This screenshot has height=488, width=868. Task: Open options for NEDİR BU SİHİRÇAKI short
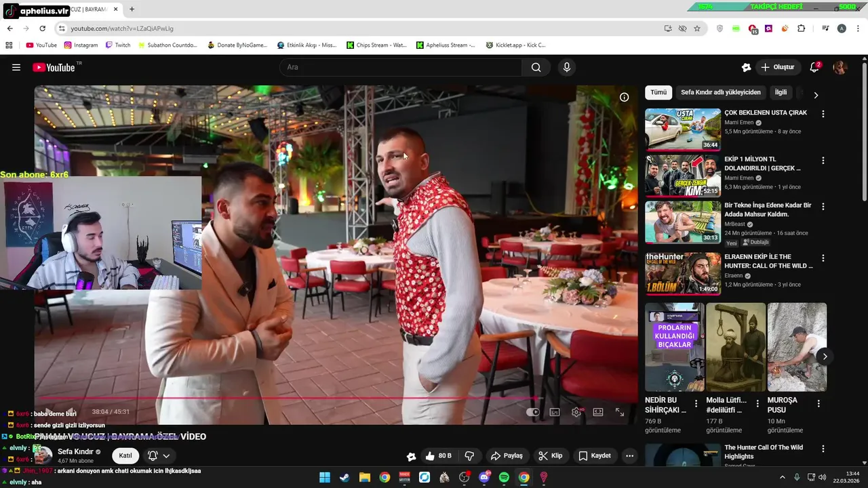(696, 403)
